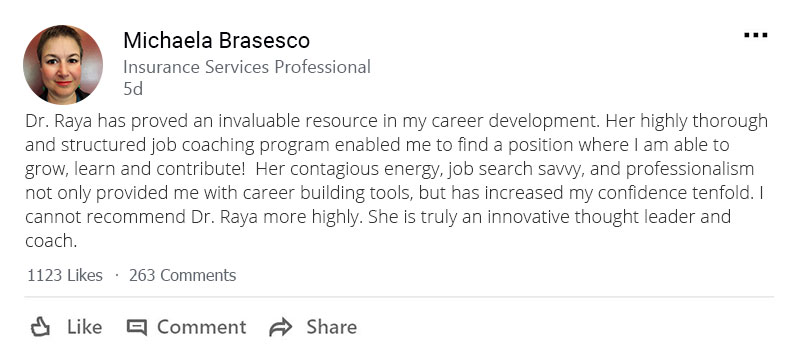
Task: Click 'Dr. Raya' starting the post
Action: pos(59,121)
